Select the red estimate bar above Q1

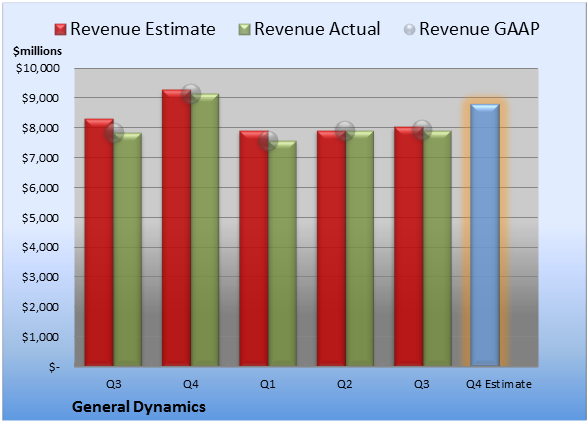(254, 248)
